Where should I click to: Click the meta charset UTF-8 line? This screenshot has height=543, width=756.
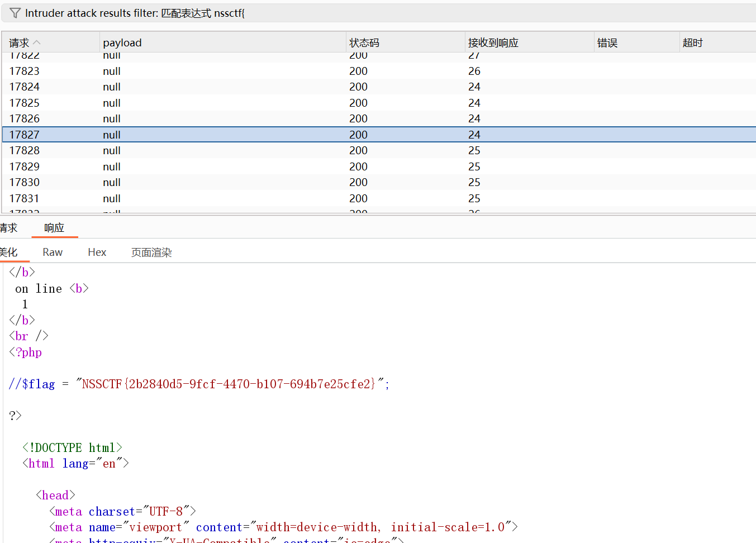[122, 511]
